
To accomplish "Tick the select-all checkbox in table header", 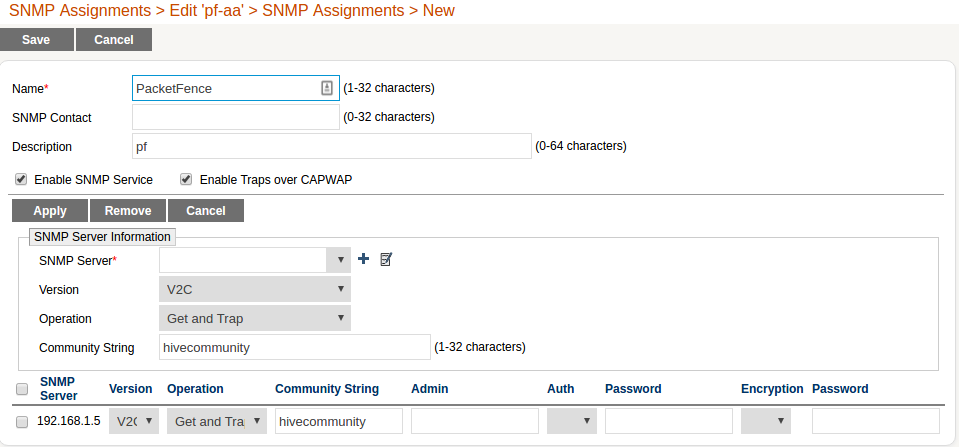I will tap(22, 389).
